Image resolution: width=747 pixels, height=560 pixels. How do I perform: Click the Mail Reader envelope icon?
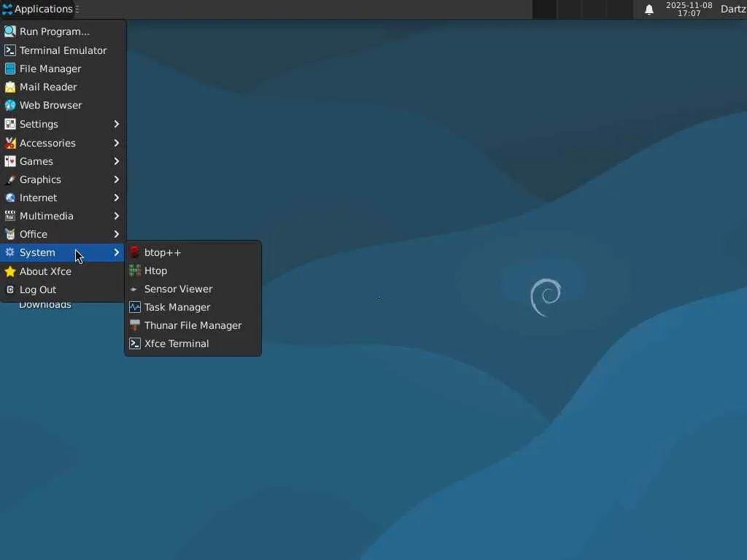(x=10, y=87)
